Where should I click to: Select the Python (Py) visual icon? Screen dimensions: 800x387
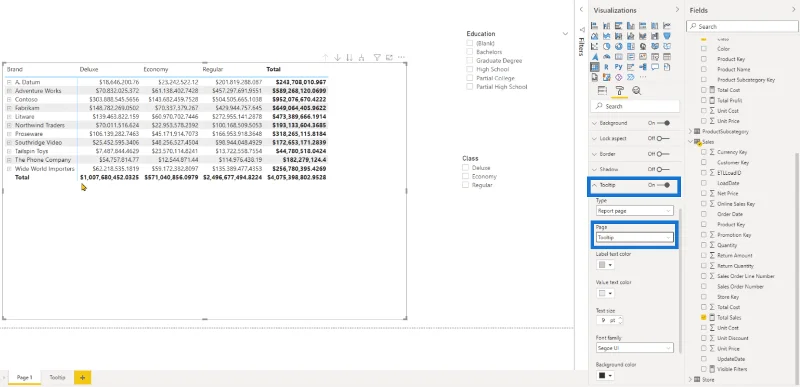click(x=618, y=67)
